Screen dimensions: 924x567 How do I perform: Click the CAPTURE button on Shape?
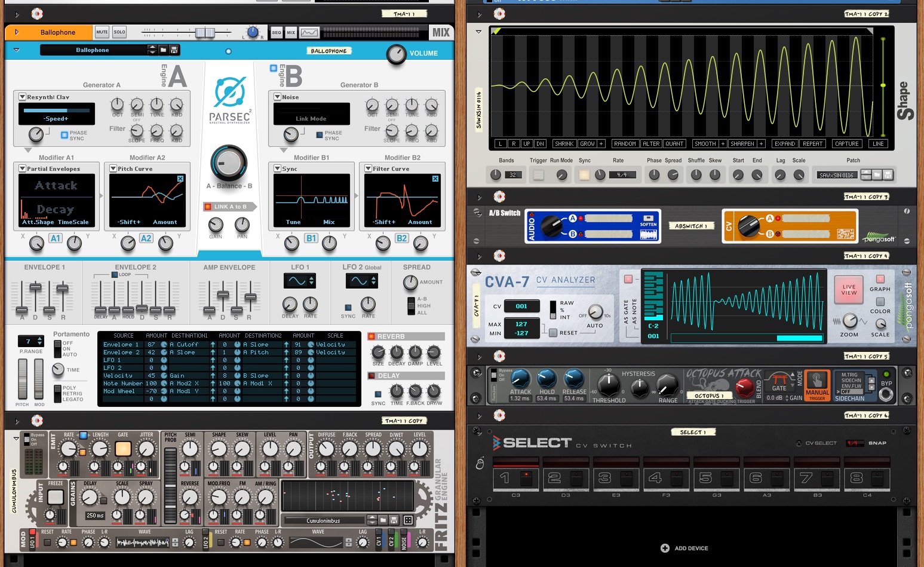point(846,143)
